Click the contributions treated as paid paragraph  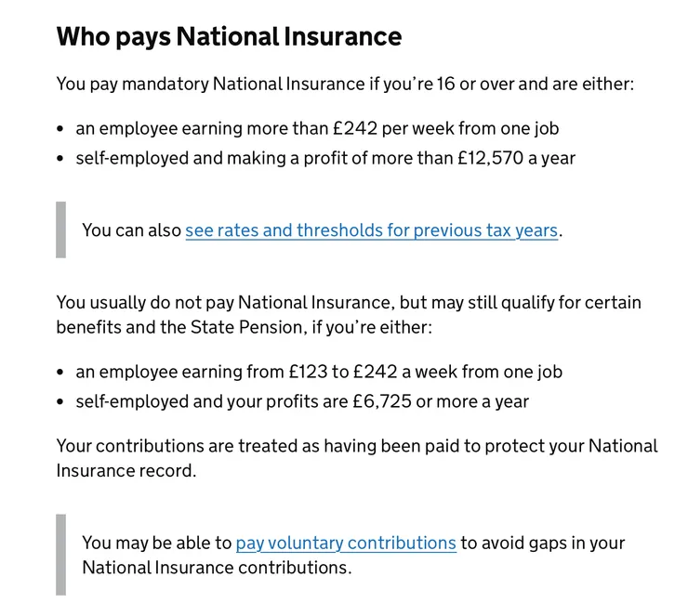(x=357, y=458)
